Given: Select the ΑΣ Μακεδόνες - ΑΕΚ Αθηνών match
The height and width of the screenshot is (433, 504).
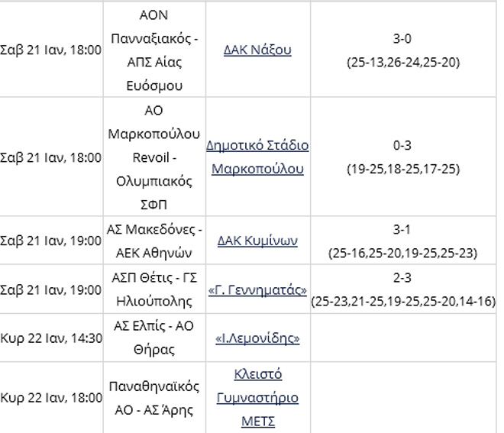Looking at the screenshot, I should click(x=153, y=241).
